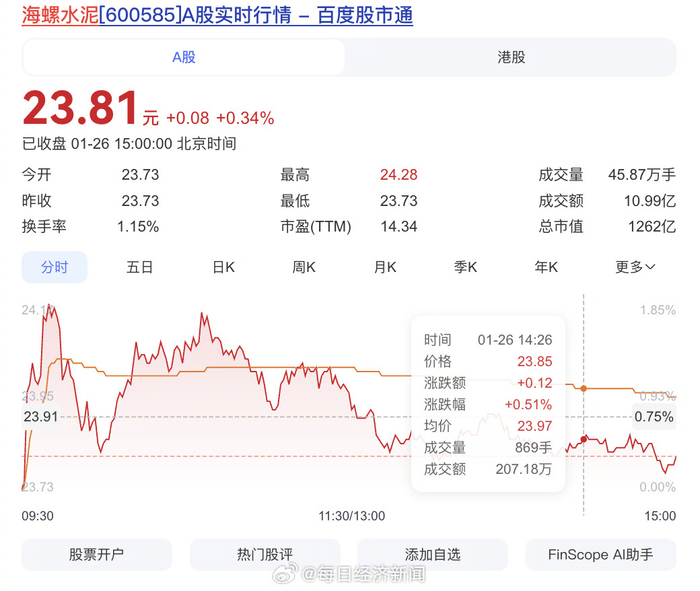
Task: Switch to the 年K chart tab
Action: click(x=546, y=267)
